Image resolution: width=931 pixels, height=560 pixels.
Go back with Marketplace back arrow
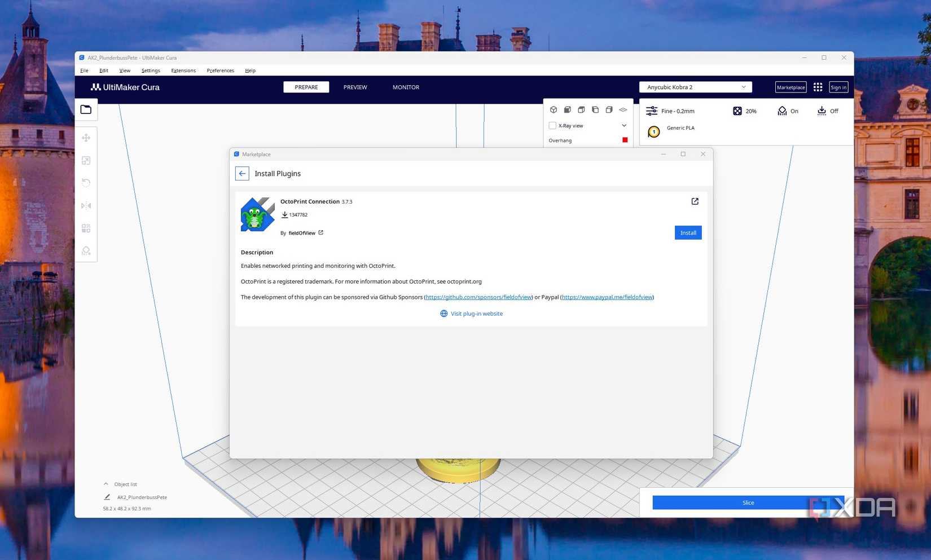tap(242, 173)
